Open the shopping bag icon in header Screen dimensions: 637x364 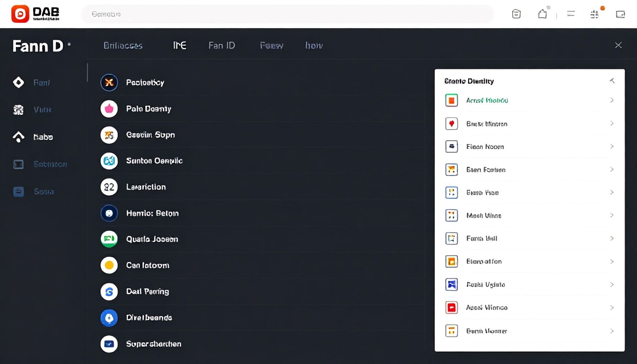542,14
